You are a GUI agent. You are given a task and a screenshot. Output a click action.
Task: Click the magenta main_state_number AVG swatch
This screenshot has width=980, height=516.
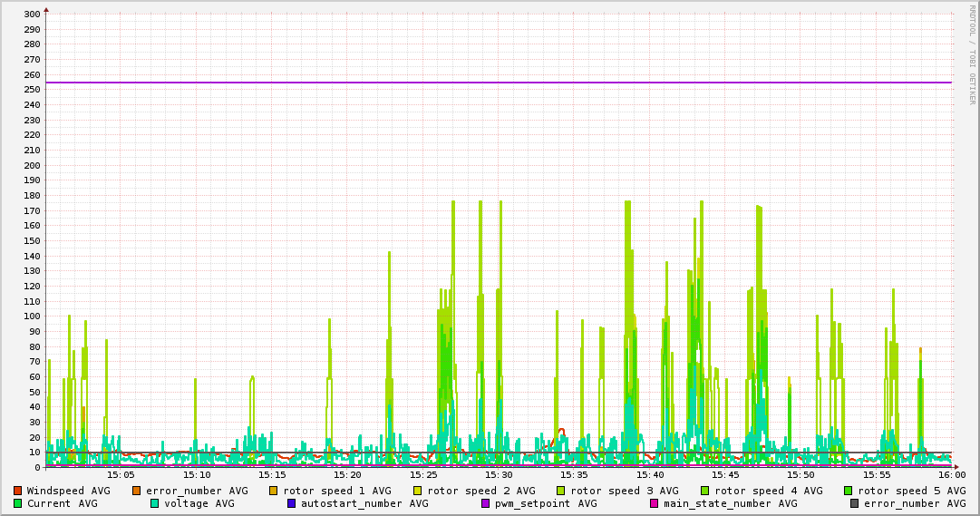tap(655, 503)
